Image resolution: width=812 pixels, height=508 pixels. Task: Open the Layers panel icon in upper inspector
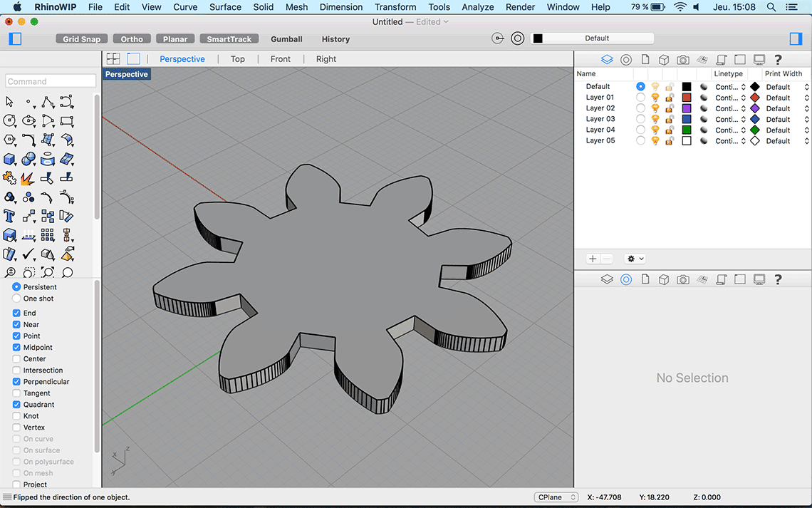coord(607,60)
